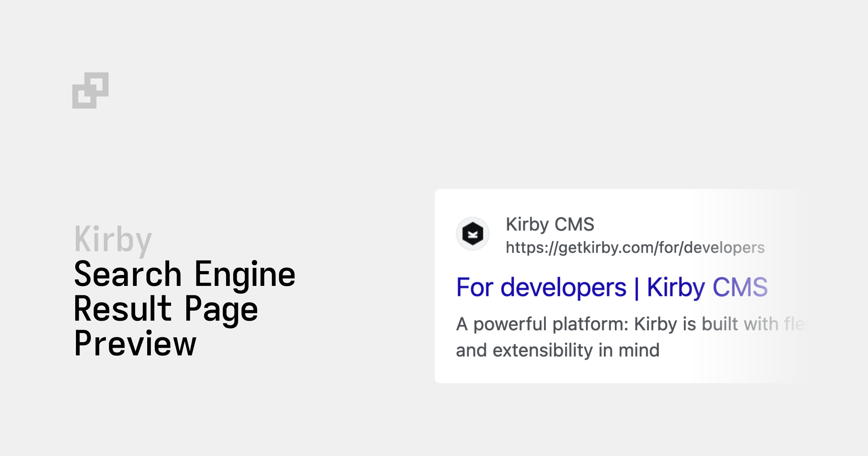Select the white search result preview card
Image resolution: width=868 pixels, height=456 pixels.
point(651,286)
